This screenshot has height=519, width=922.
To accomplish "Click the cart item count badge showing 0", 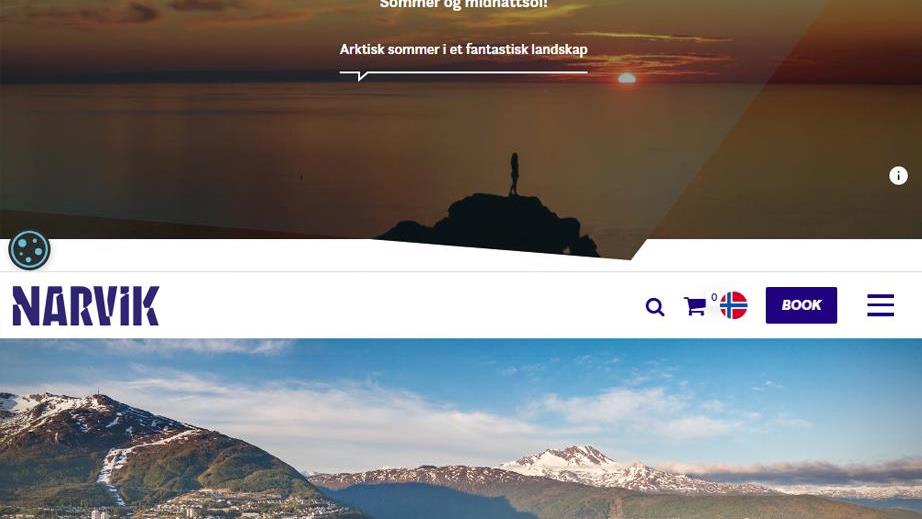I will click(x=714, y=297).
